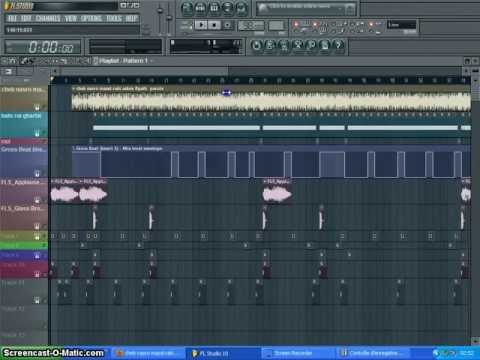Open the VIEW menu
The image size is (480, 360).
(70, 18)
